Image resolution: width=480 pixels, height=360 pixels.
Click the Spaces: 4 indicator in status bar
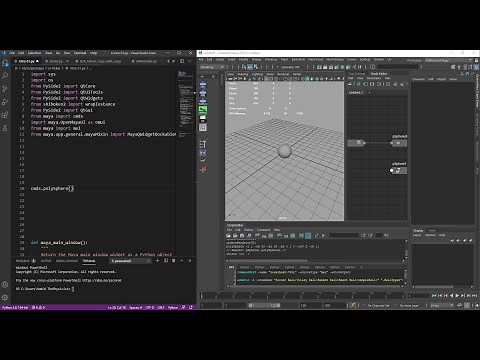pos(135,307)
